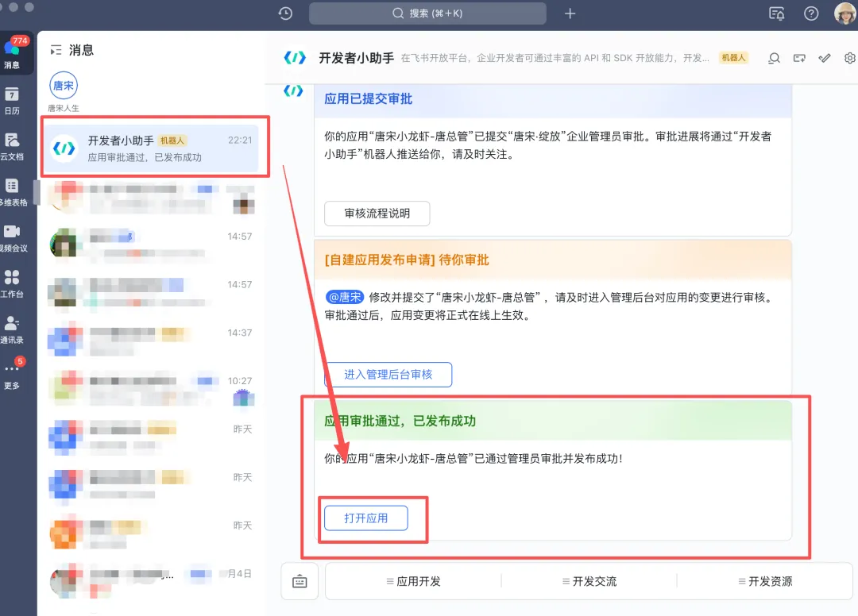
Task: Click the 应用审批通过，已发布成功 card title
Action: [400, 421]
